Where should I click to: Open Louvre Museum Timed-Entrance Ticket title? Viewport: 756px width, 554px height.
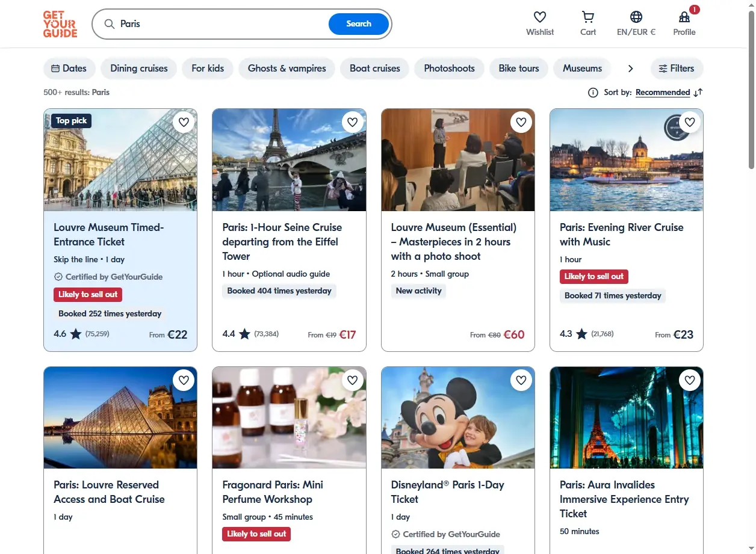[109, 235]
